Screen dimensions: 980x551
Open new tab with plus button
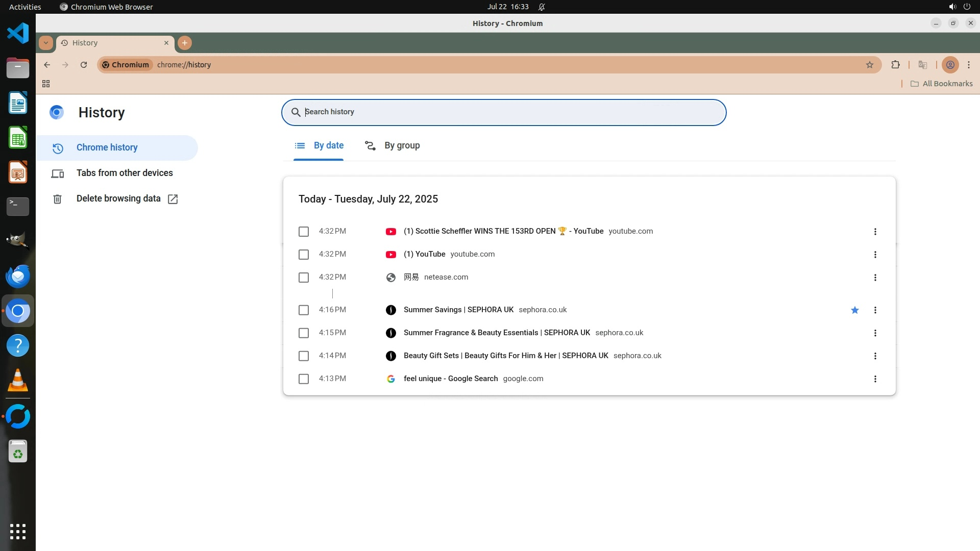[185, 43]
